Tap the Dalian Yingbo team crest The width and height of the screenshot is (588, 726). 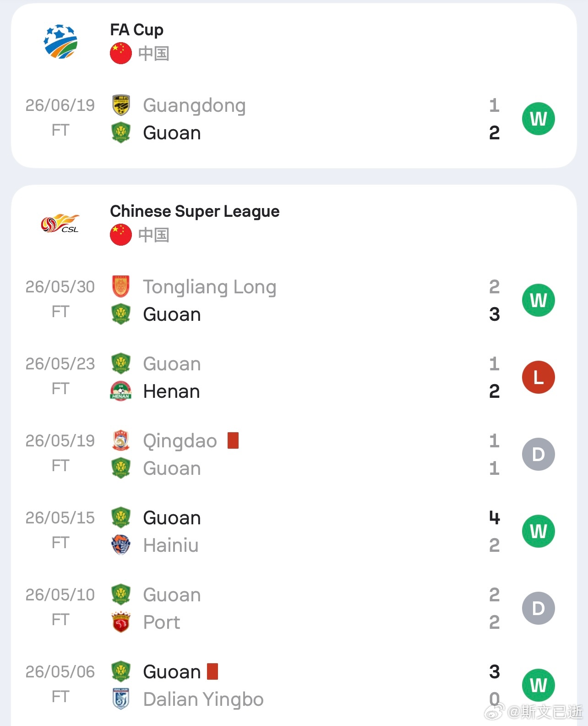tap(121, 699)
